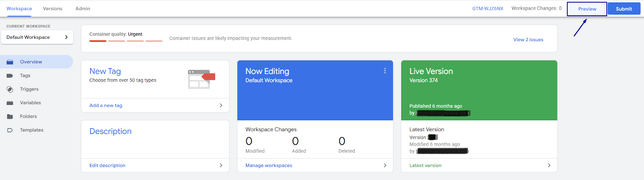The image size is (644, 180).
Task: Click the Templates icon in sidebar
Action: point(10,130)
